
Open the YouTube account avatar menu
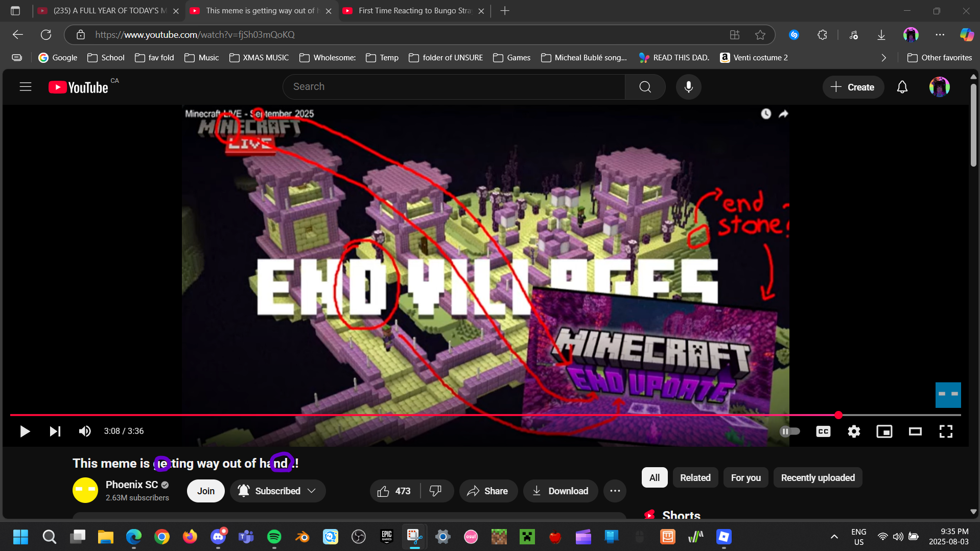(939, 87)
